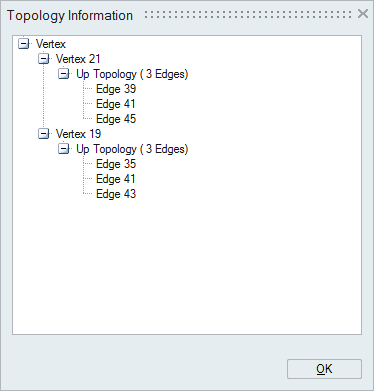Viewport: 374px width, 391px height.
Task: Close the Topology Information panel
Action: point(363,14)
